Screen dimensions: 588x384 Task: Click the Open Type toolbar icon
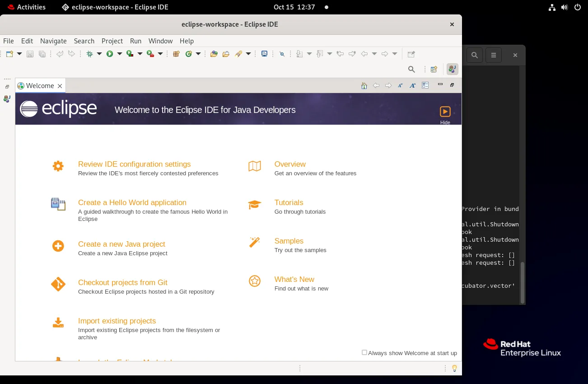[x=214, y=54]
